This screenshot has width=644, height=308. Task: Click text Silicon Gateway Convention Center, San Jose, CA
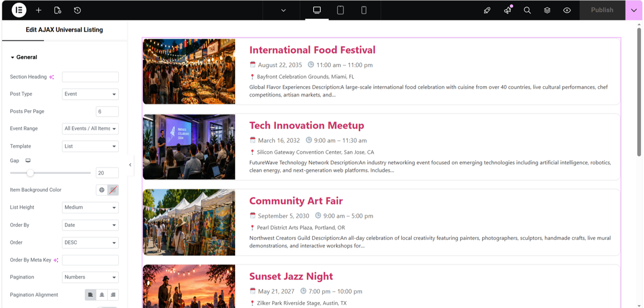(x=315, y=152)
